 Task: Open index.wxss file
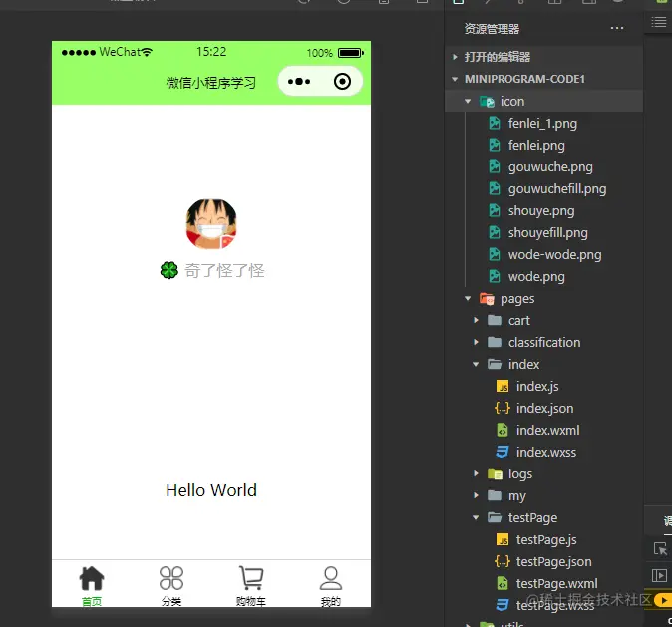point(546,452)
